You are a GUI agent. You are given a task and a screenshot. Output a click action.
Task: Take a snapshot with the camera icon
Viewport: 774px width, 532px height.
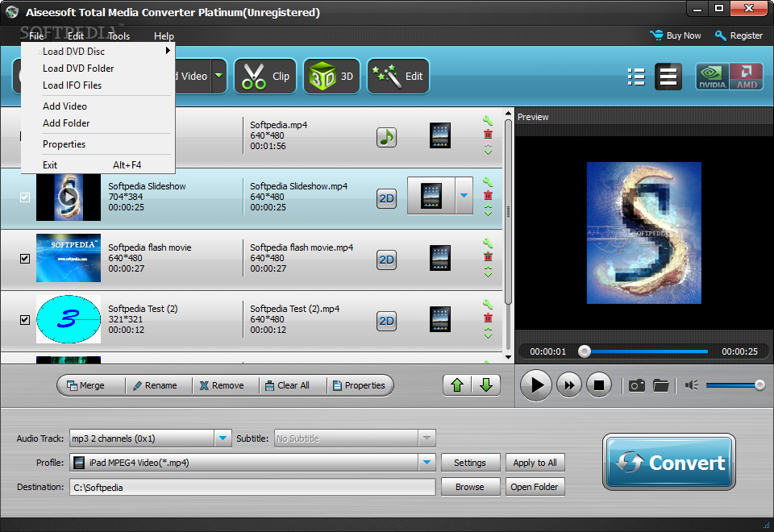(x=637, y=385)
